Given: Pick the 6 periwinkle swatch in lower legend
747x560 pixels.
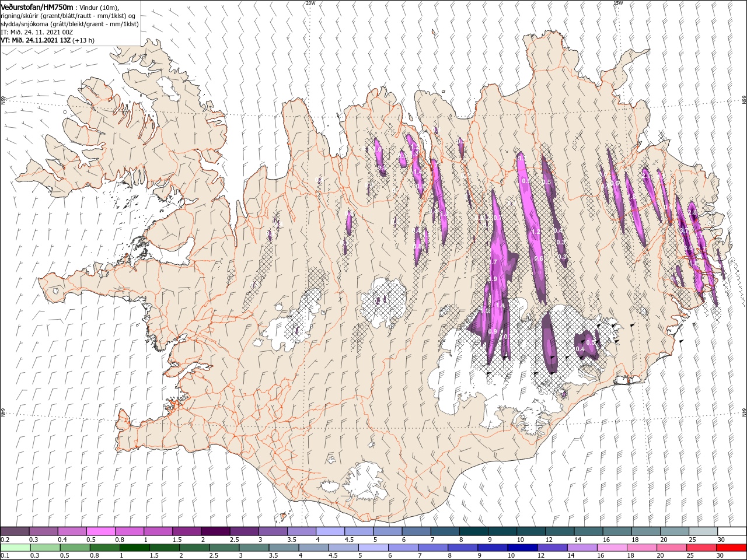Looking at the screenshot, I should click(403, 548).
